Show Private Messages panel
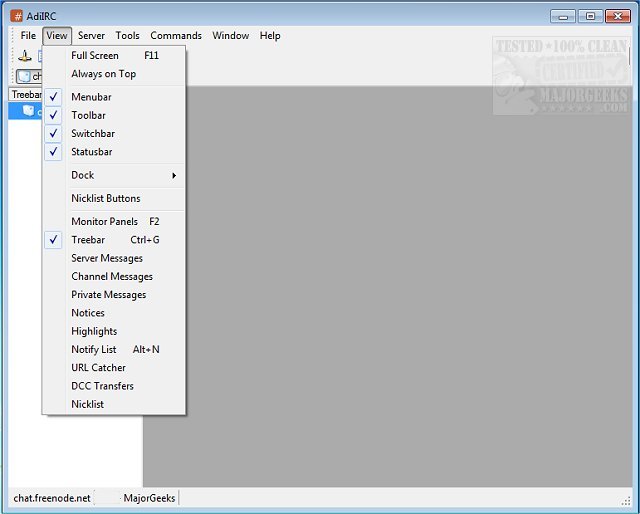 pyautogui.click(x=114, y=295)
